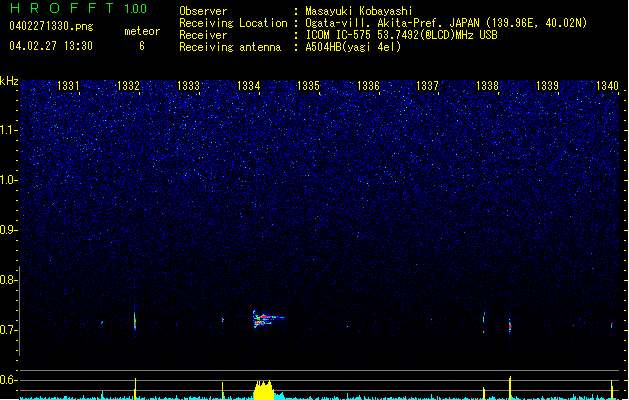629x400 pixels.
Task: Click the 1.0 kHz frequency label
Action: (8, 180)
